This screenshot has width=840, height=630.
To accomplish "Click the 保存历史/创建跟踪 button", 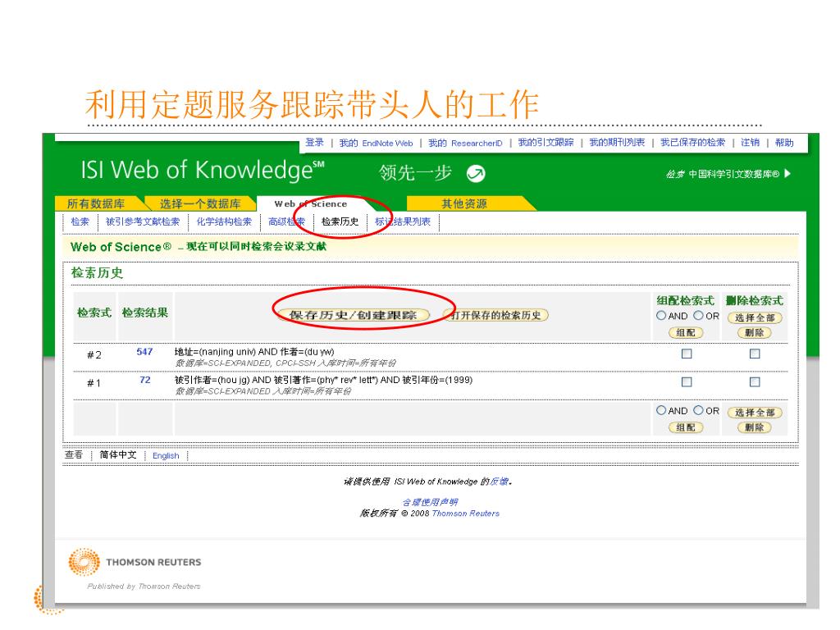I will (x=353, y=315).
